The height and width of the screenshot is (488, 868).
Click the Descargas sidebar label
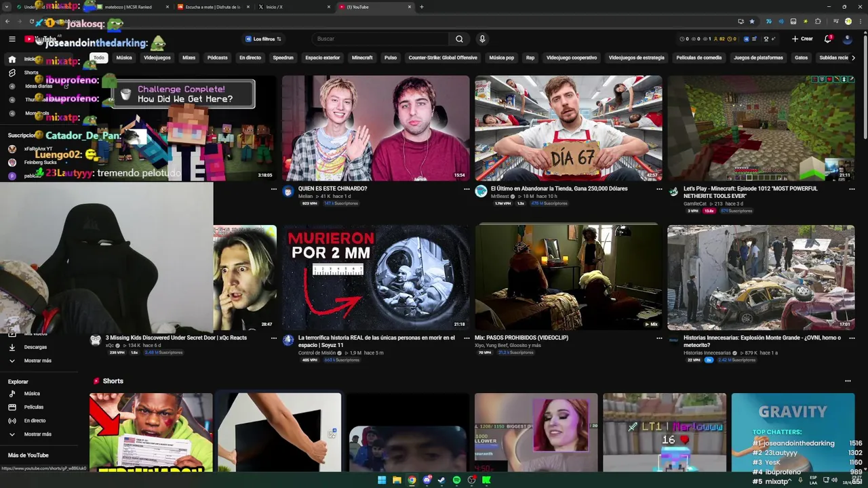35,347
